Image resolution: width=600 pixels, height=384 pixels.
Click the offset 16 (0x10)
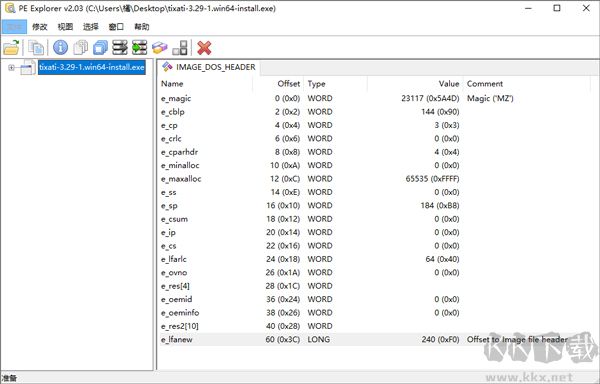[x=283, y=206]
